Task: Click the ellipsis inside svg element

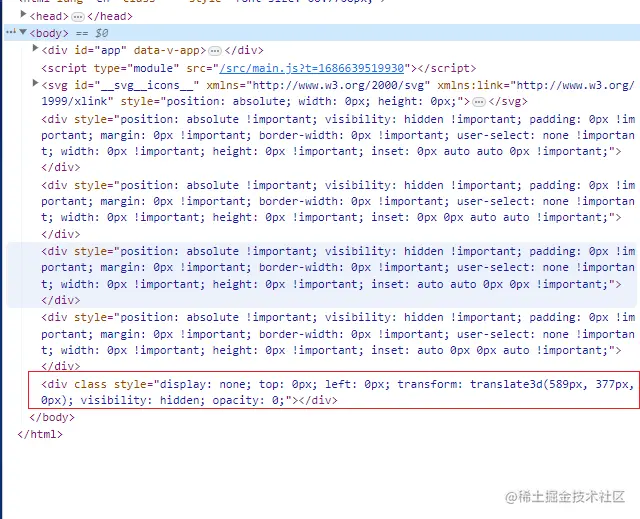Action: pos(479,102)
